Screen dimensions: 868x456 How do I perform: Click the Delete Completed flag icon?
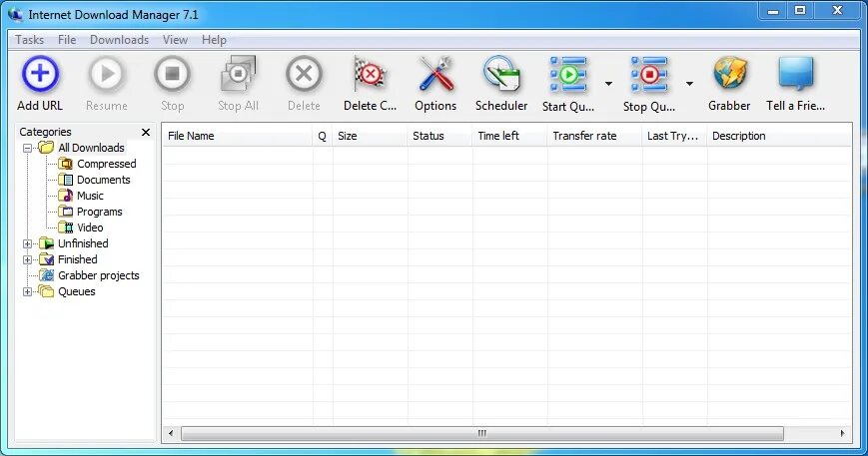(x=370, y=74)
